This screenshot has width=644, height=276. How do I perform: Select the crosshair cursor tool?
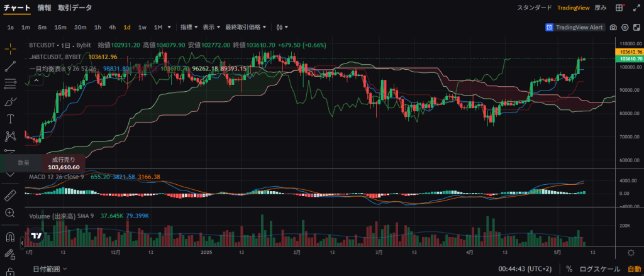point(11,48)
